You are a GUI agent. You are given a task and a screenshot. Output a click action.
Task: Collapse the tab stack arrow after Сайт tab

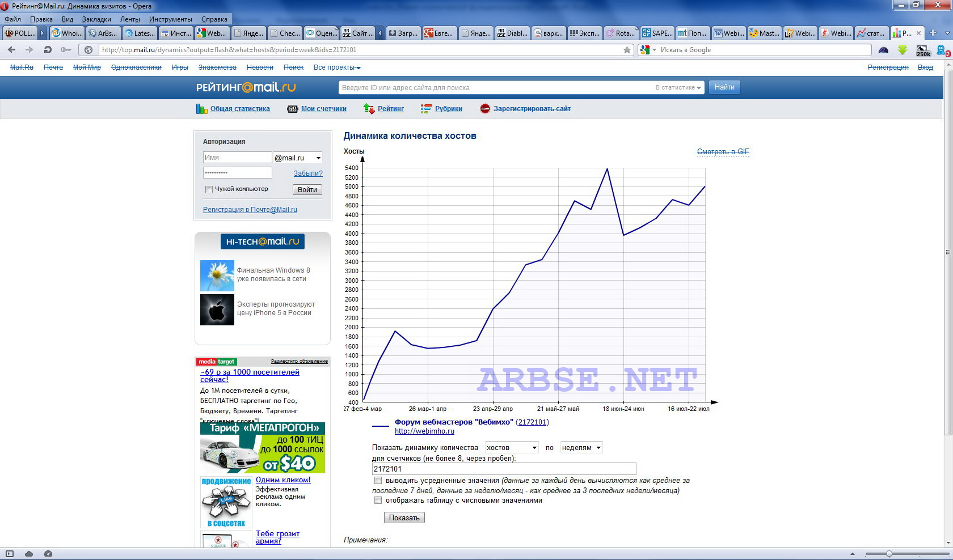point(380,33)
